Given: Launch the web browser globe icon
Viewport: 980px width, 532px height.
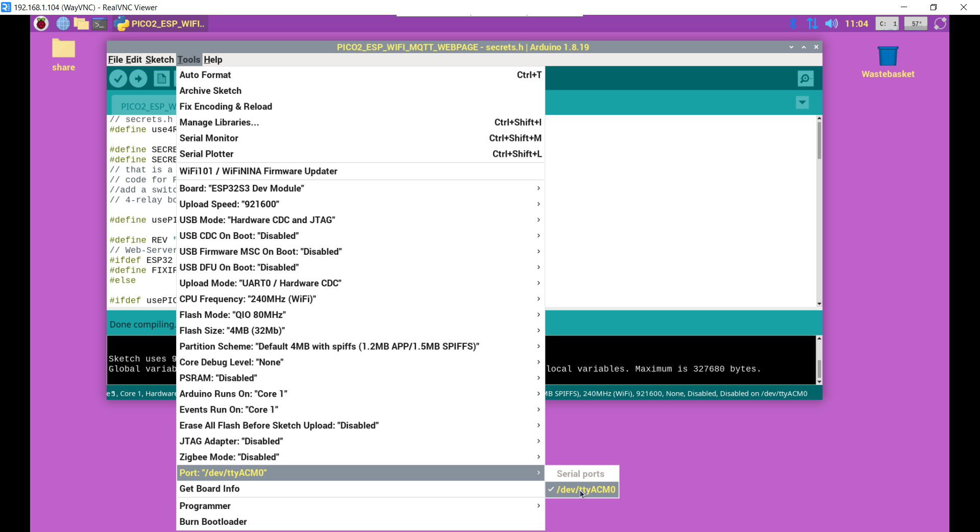Looking at the screenshot, I should 63,23.
